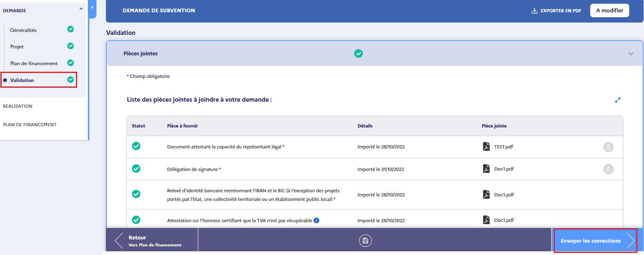Click PDF icon in Attestation TVA row
The height and width of the screenshot is (255, 644).
[486, 220]
